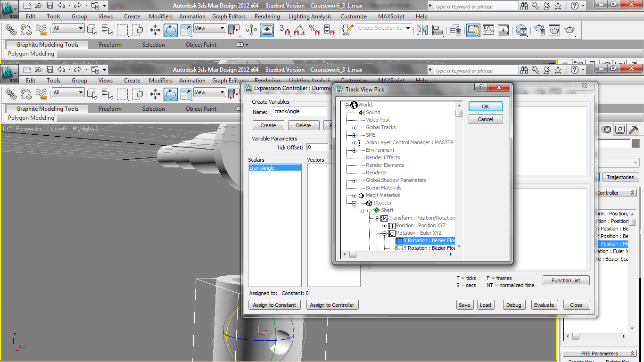Collapse the Objects node in the tree
This screenshot has height=362, width=644.
pos(354,203)
